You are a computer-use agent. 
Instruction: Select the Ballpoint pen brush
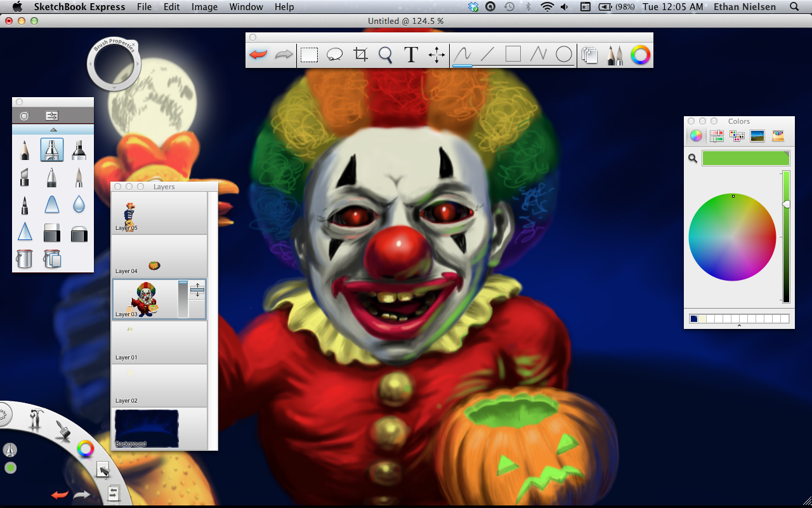(51, 177)
